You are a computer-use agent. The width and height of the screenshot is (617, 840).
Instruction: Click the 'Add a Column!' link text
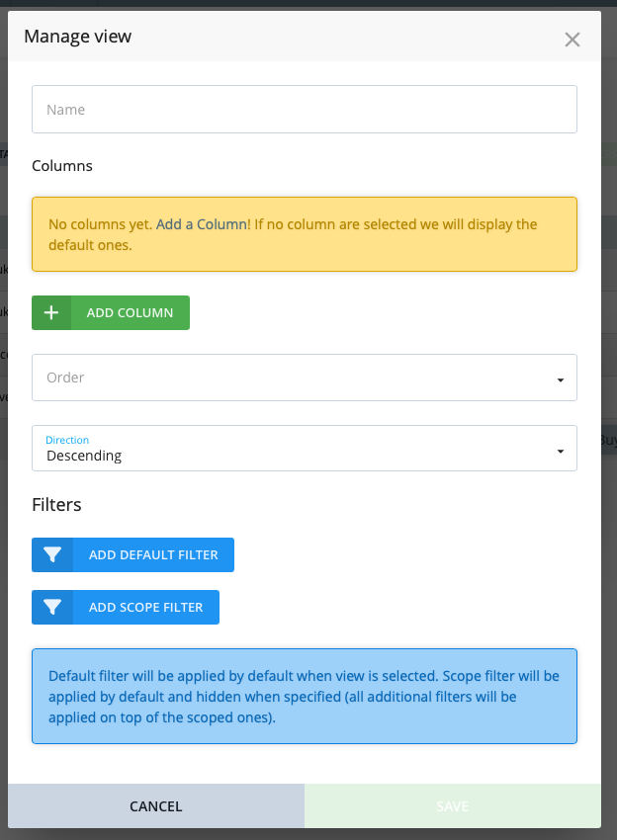[x=203, y=224]
